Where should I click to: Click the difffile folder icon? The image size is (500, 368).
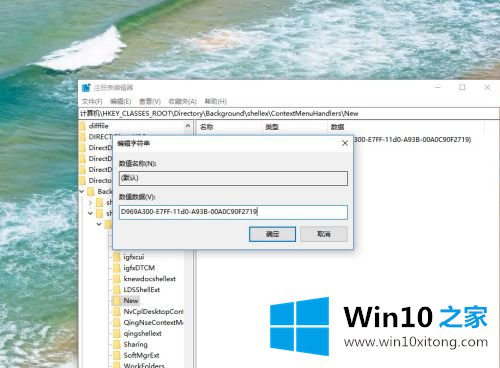coord(82,126)
